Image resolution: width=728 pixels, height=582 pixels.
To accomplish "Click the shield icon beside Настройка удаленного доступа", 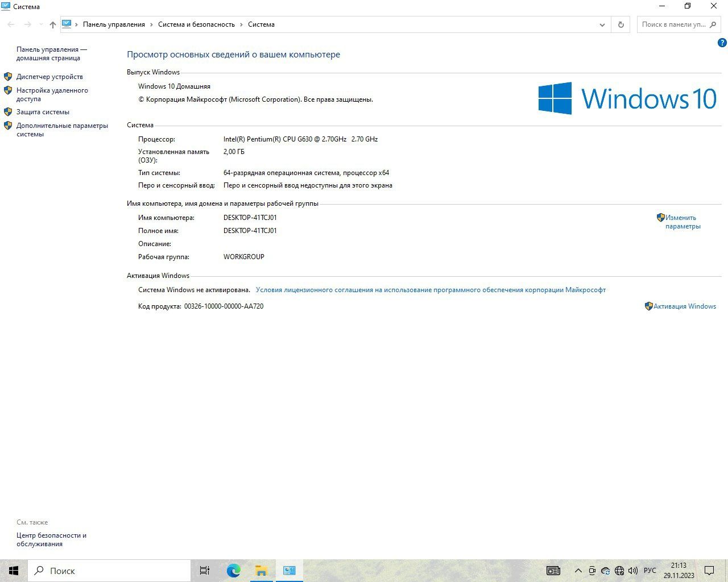I will coord(8,90).
